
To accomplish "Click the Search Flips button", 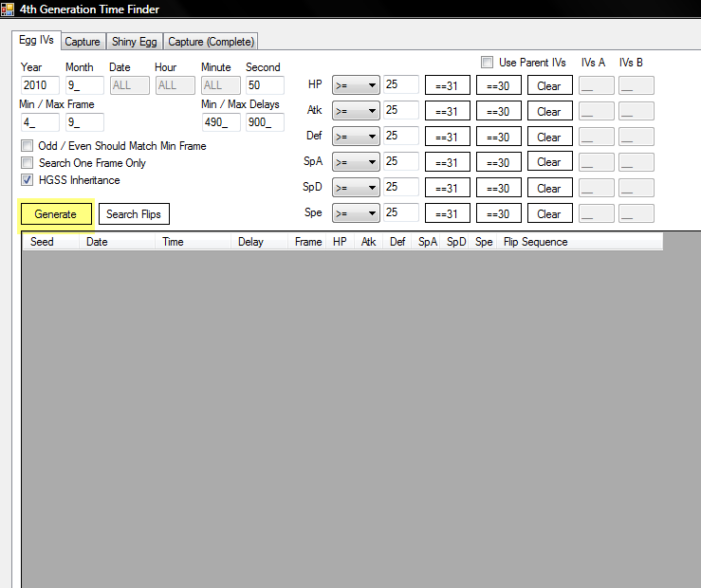I will (134, 214).
